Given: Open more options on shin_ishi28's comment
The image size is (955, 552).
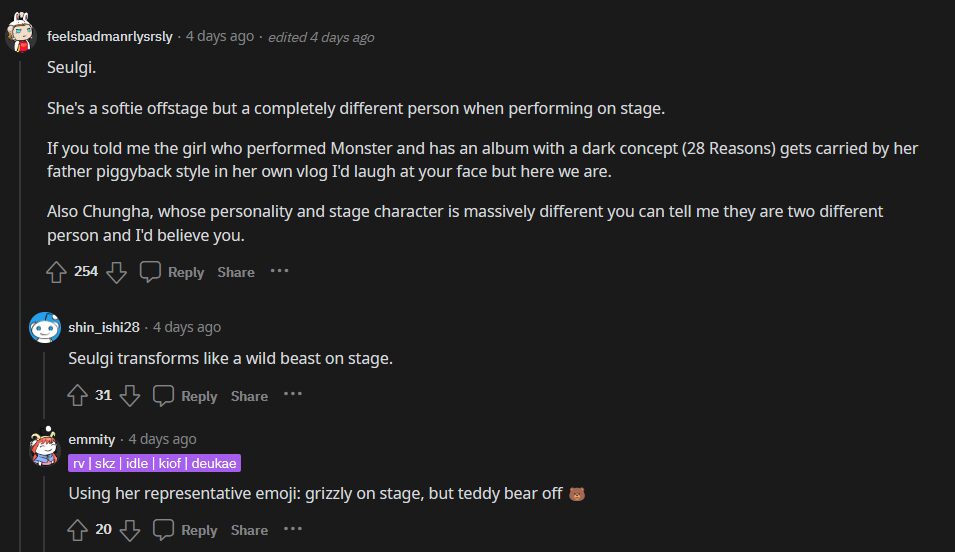Looking at the screenshot, I should (293, 394).
